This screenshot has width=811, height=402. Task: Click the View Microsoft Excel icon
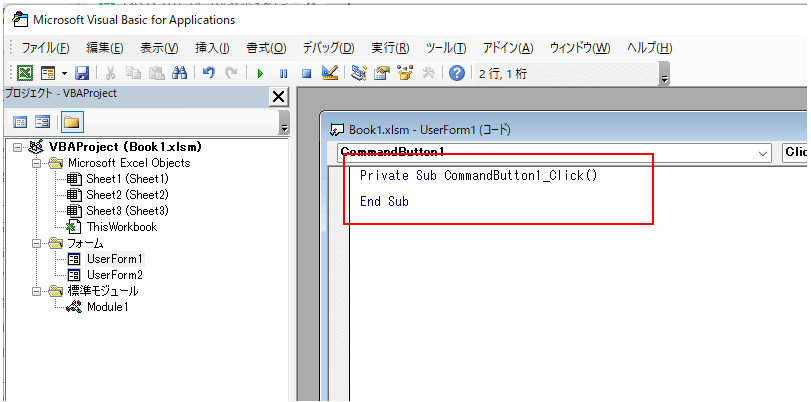[x=25, y=74]
